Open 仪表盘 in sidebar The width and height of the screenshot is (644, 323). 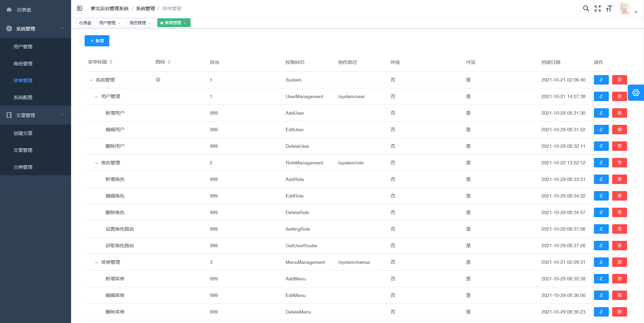[36, 10]
